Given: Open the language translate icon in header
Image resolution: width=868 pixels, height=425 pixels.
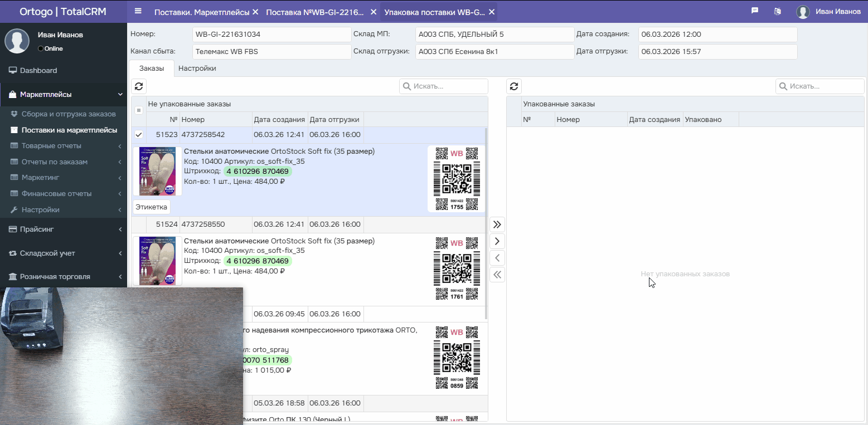Looking at the screenshot, I should tap(778, 11).
